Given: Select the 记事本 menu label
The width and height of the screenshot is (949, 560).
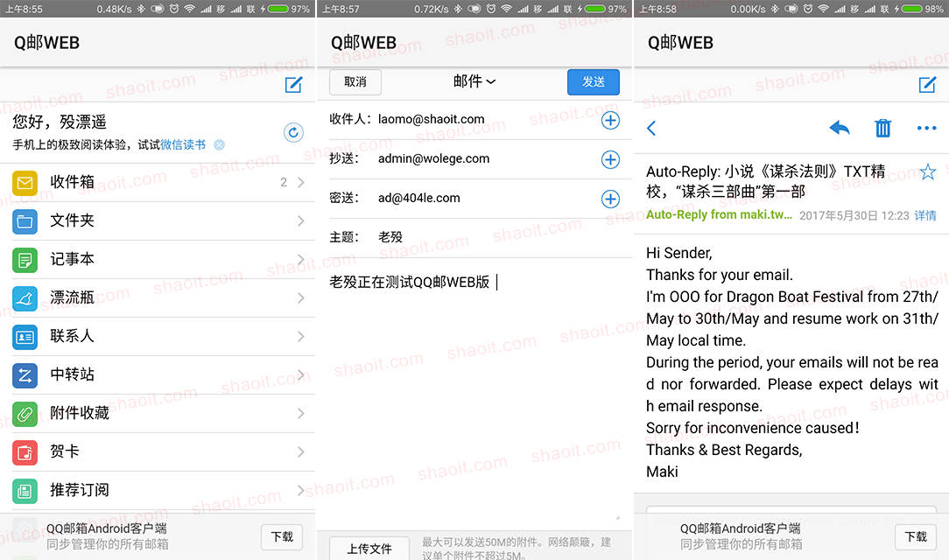Looking at the screenshot, I should (x=72, y=260).
